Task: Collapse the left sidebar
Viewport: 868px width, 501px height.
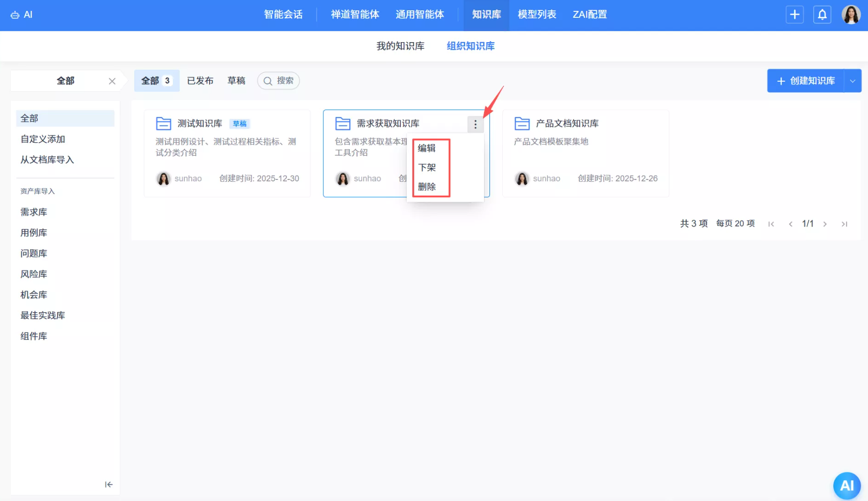Action: click(108, 485)
